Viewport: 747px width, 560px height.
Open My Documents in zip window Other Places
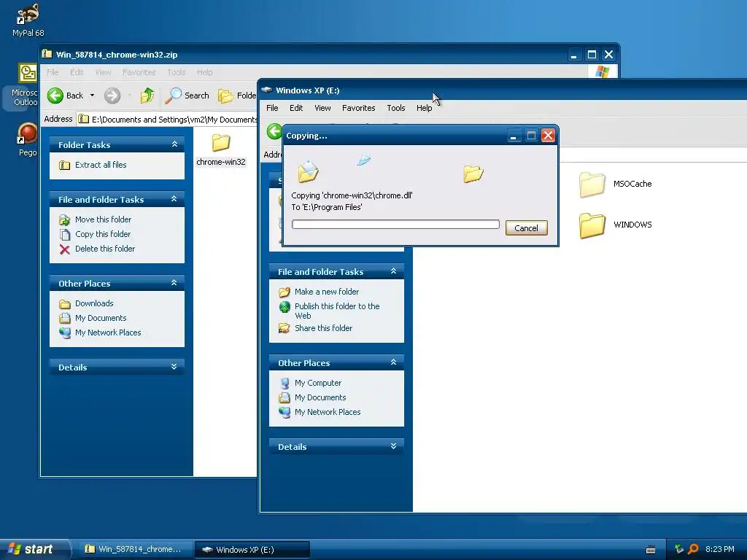tap(101, 318)
